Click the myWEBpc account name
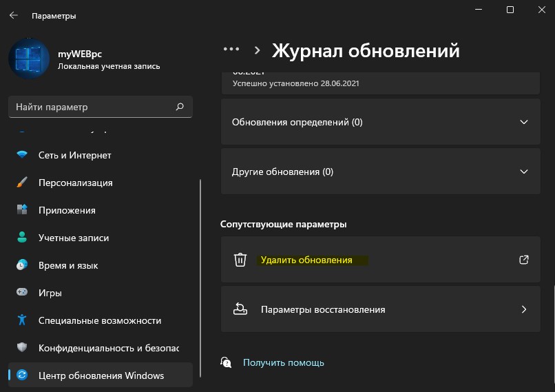This screenshot has width=555, height=392. coord(80,54)
